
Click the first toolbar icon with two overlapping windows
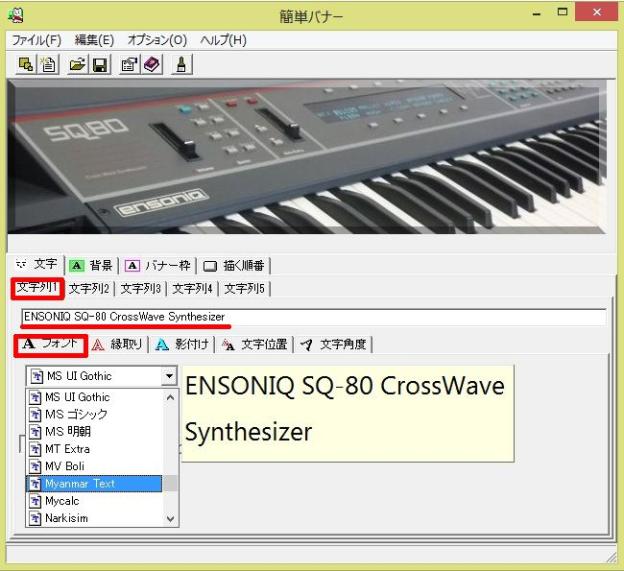[26, 64]
